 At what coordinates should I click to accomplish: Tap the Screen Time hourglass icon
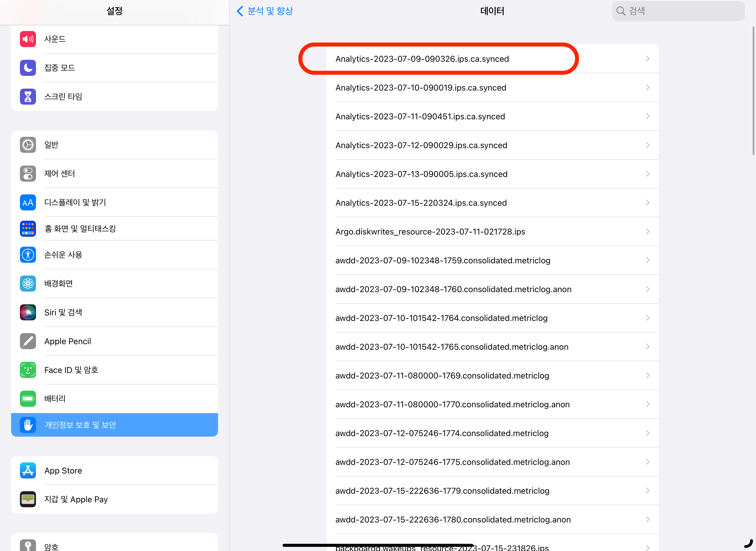(x=28, y=97)
